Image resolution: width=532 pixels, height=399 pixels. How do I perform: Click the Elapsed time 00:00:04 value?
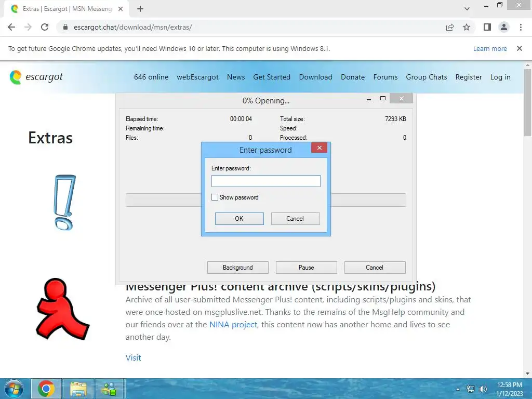coord(241,119)
